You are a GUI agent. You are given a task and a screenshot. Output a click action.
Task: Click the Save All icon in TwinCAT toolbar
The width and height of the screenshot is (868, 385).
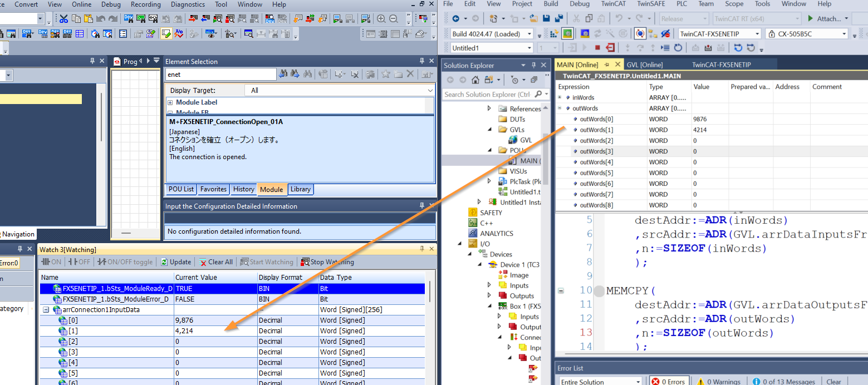(558, 19)
